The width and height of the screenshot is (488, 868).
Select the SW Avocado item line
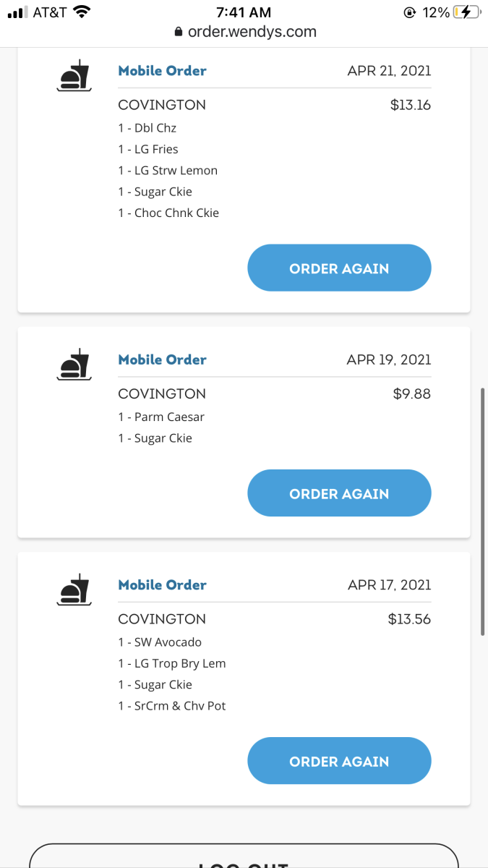point(160,642)
